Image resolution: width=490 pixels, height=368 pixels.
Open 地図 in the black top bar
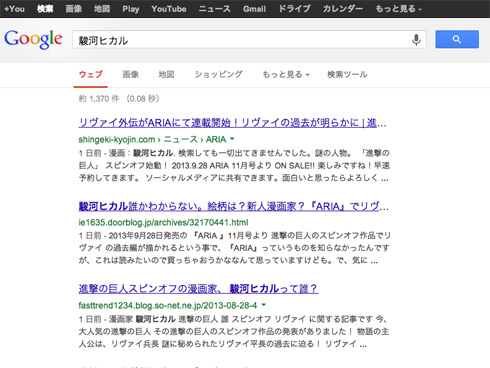click(102, 9)
